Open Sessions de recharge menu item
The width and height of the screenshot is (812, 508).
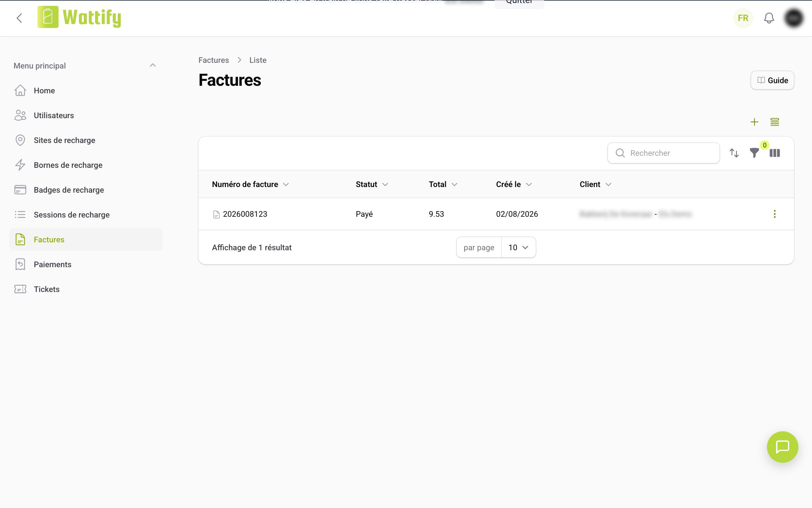pos(86,214)
